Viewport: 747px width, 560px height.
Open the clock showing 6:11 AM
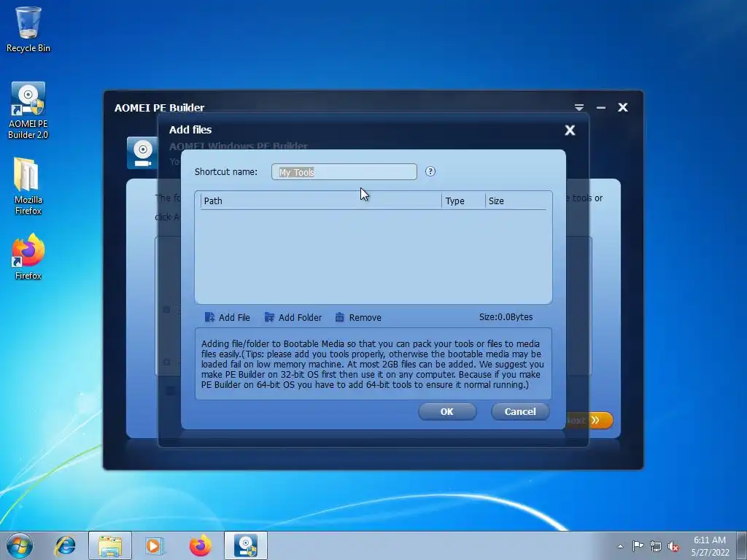point(710,546)
